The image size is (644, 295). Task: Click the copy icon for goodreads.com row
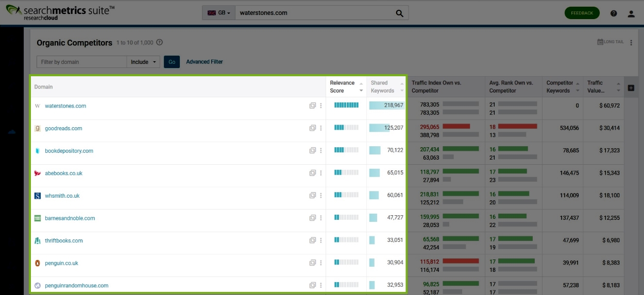click(x=312, y=128)
